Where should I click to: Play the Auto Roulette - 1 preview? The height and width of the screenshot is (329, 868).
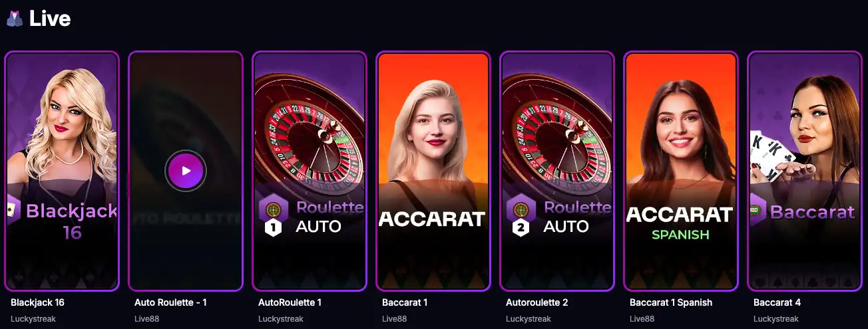pos(186,171)
